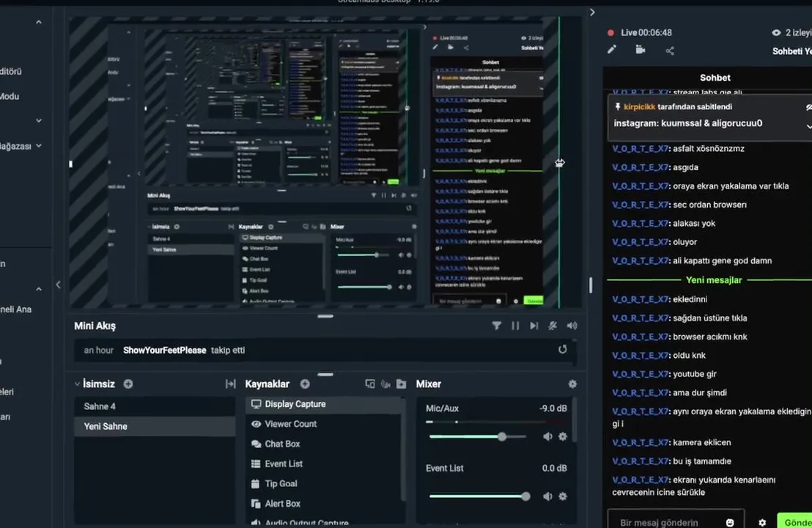Collapse the chat panel with the top arrow
This screenshot has width=812, height=528.
click(x=592, y=12)
